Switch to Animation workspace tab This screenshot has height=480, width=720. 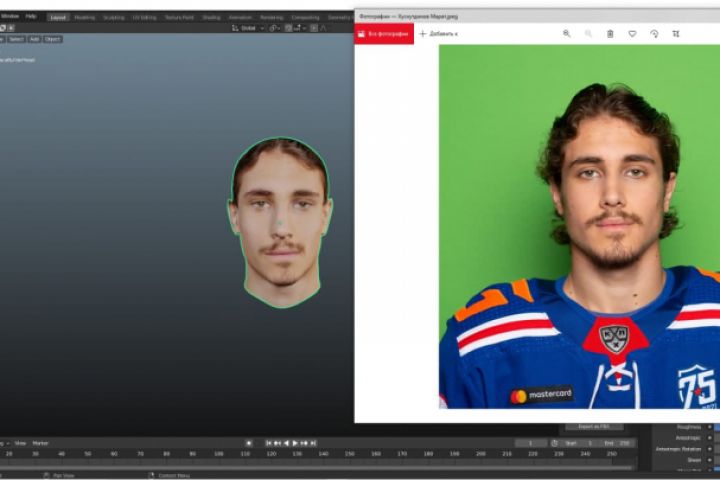[241, 17]
